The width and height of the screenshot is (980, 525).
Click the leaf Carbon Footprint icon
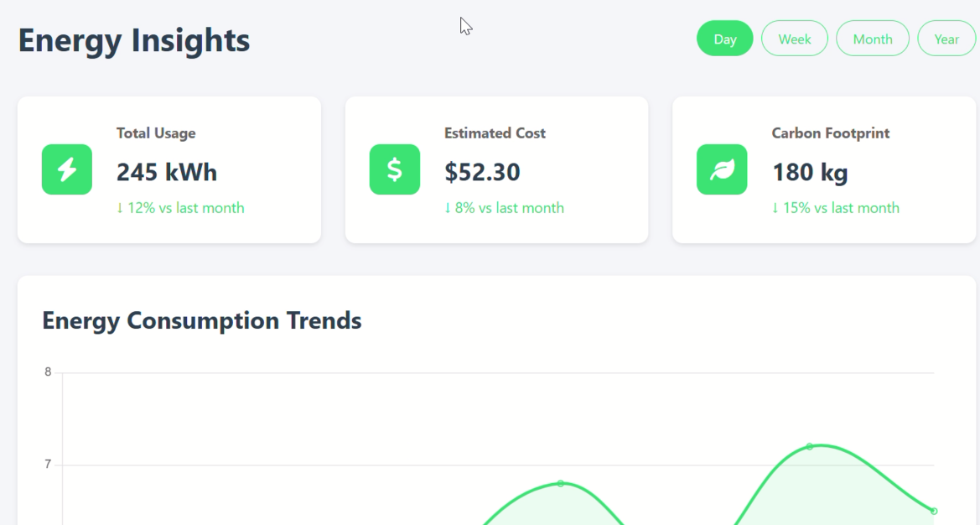tap(722, 169)
